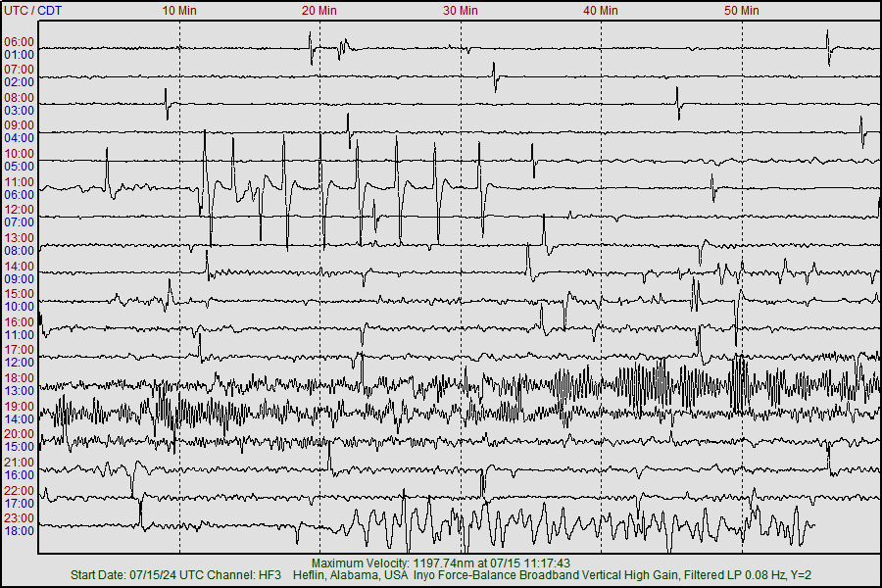Viewport: 882px width, 588px height.
Task: Select the 10:00 UTC row label
Action: tap(20, 154)
